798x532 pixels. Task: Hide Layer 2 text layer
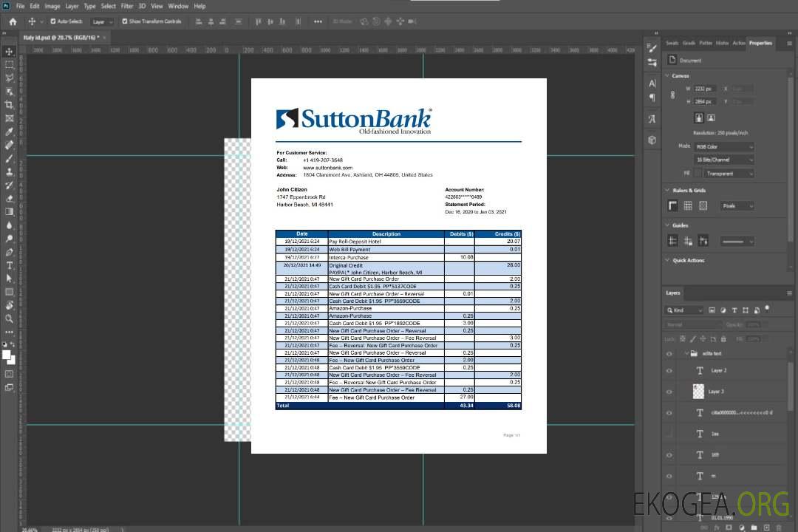point(669,371)
